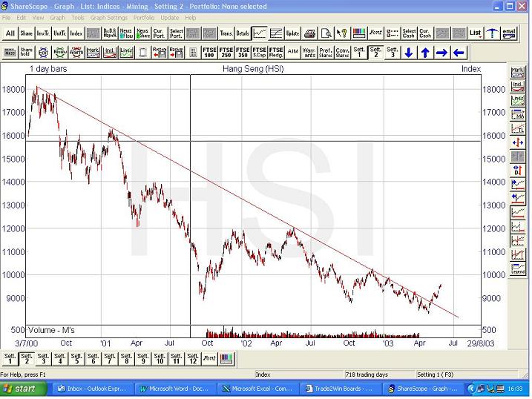
Task: Toggle the Share list filter button
Action: pos(27,33)
